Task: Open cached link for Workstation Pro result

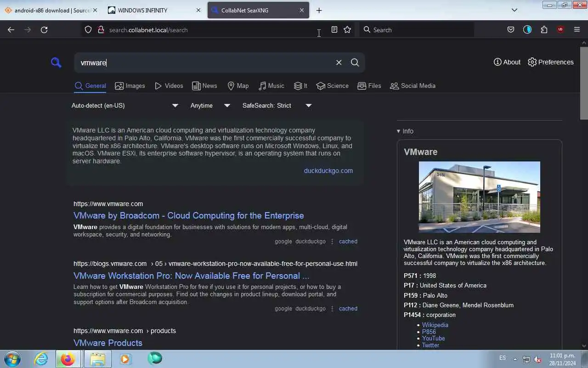Action: click(348, 309)
